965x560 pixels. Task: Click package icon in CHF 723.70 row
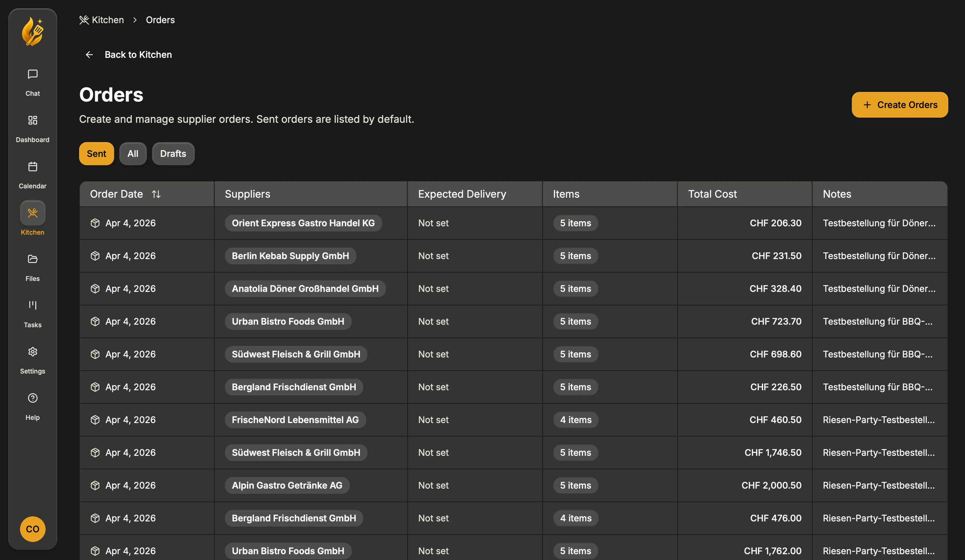[x=95, y=321]
